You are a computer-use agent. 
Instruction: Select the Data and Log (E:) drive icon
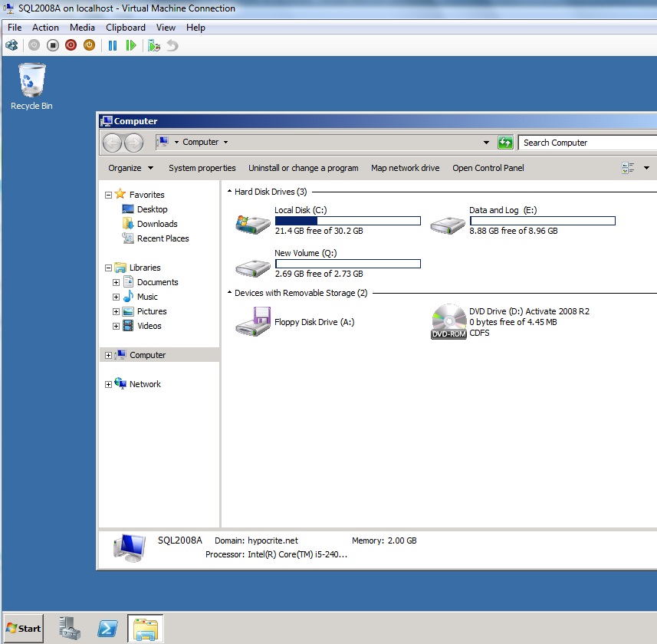(x=448, y=225)
